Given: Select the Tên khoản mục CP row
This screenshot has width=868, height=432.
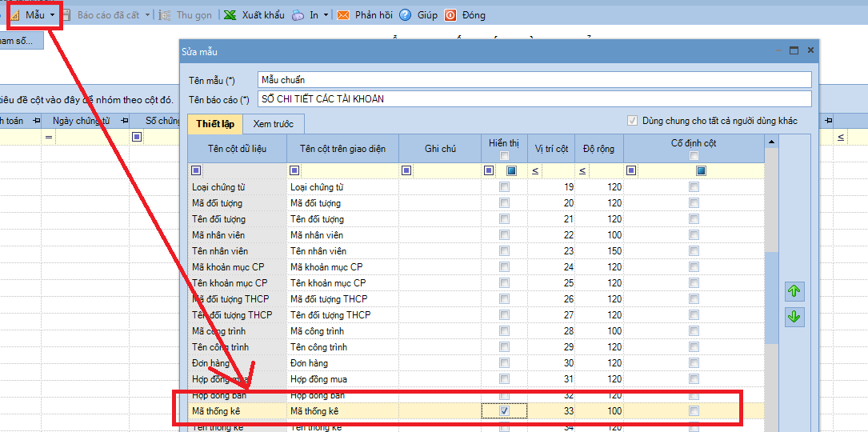Looking at the screenshot, I should click(x=476, y=283).
